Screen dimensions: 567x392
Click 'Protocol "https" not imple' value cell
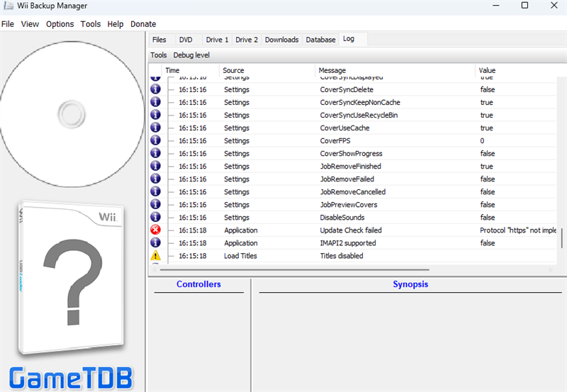(x=518, y=230)
